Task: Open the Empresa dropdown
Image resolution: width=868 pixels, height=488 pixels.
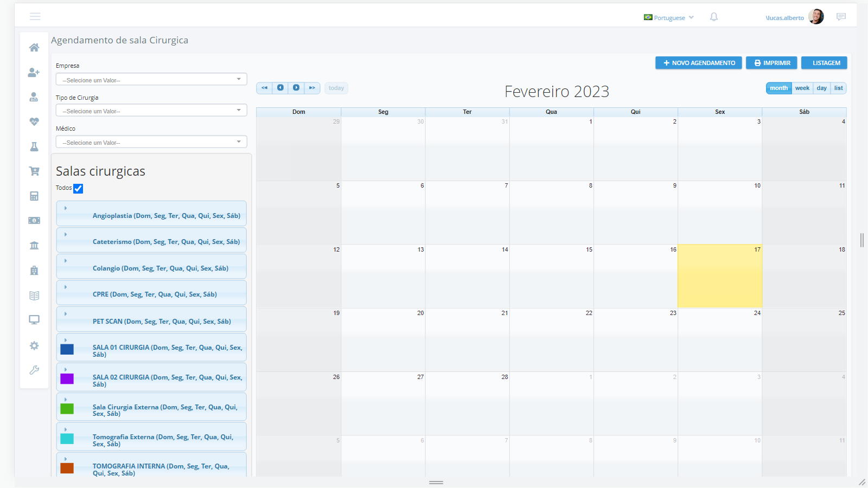Action: coord(151,80)
